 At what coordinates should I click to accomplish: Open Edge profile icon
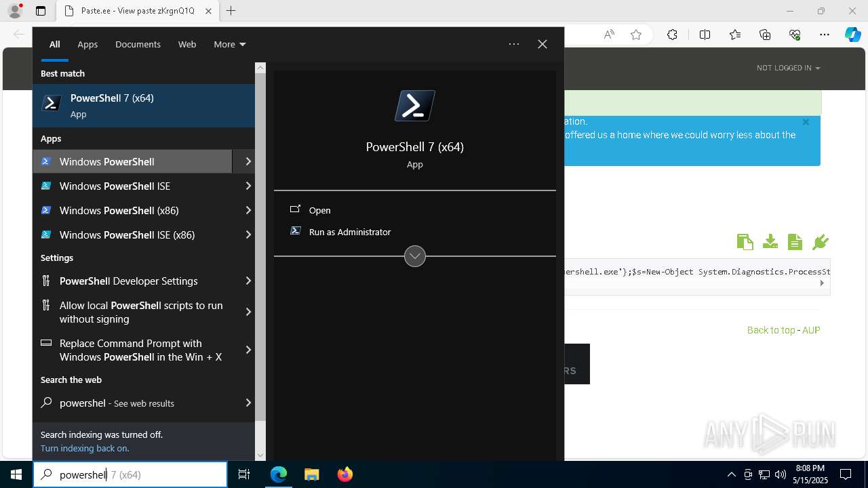[x=15, y=11]
